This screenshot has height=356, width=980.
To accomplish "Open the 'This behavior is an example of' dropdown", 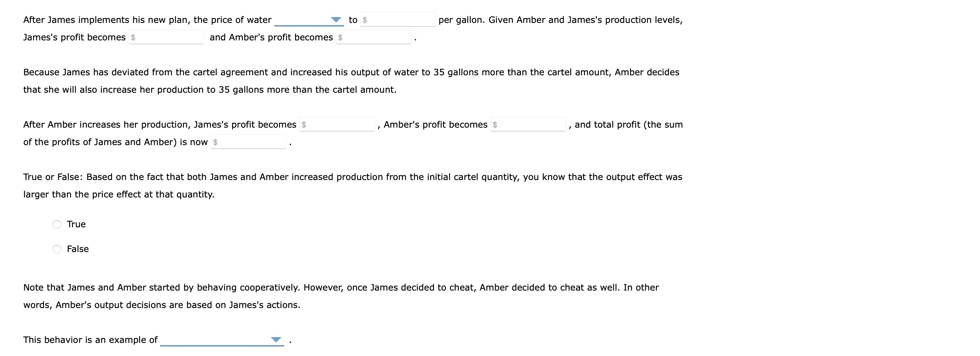I will tap(222, 340).
